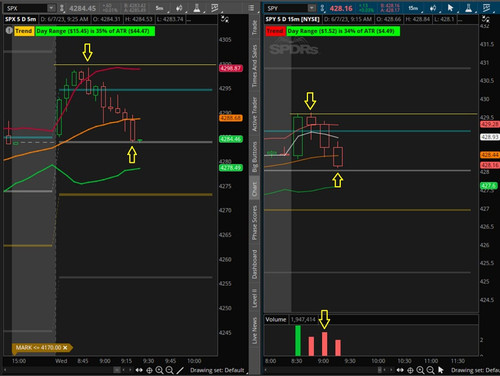Viewport: 500px width, 376px height.
Task: Click the SPY chart horizontal scrollbar thumb
Action: [380, 370]
